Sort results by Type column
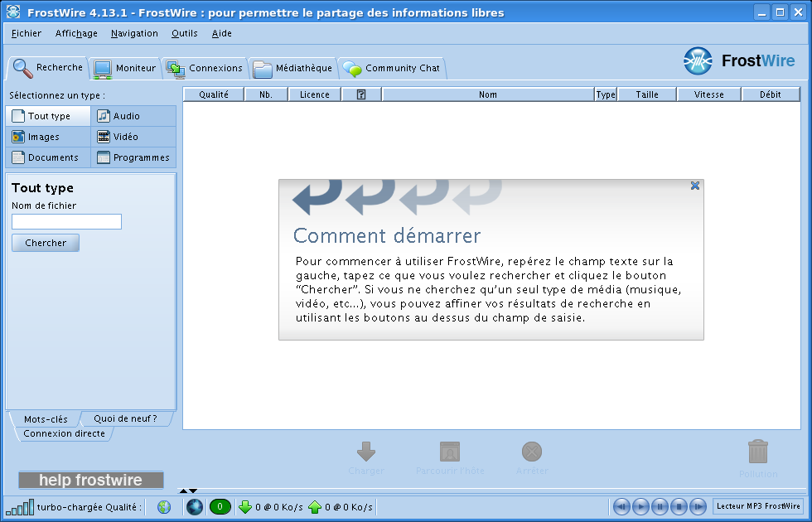The width and height of the screenshot is (812, 522). [606, 94]
